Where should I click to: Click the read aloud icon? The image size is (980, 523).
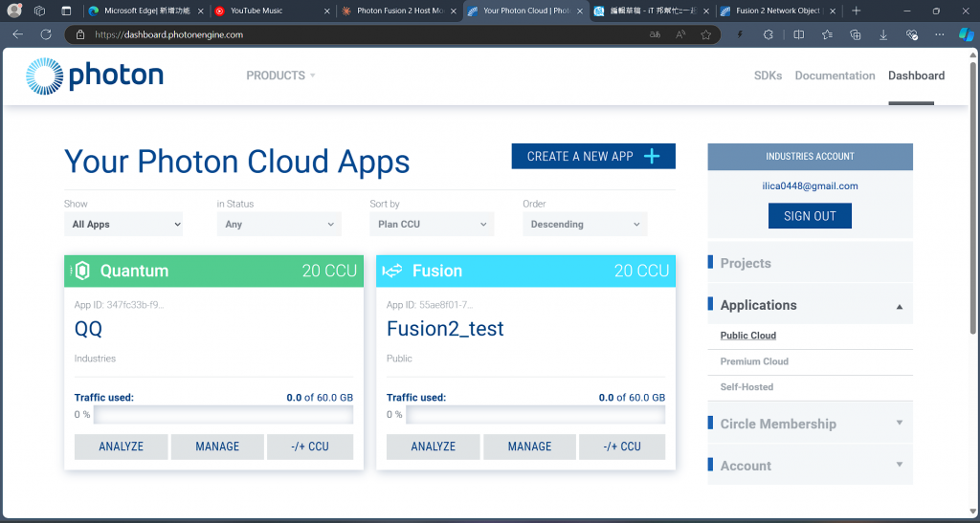tap(680, 35)
